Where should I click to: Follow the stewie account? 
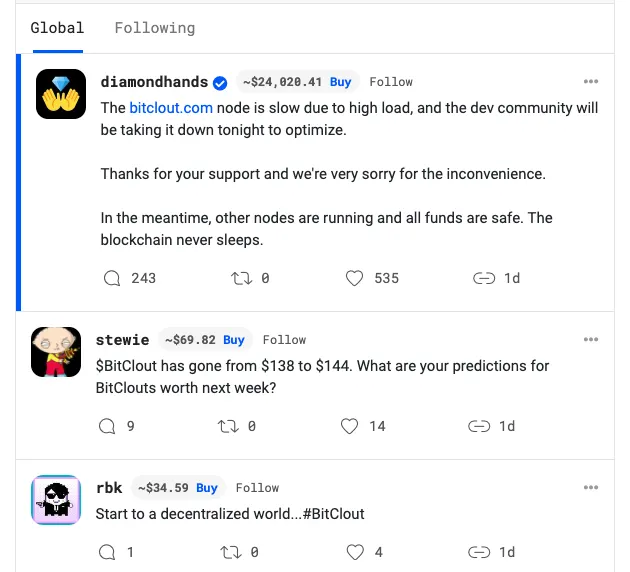point(284,340)
